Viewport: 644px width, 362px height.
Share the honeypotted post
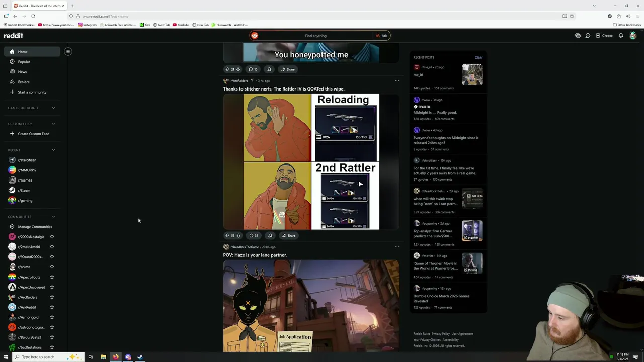[x=288, y=69]
